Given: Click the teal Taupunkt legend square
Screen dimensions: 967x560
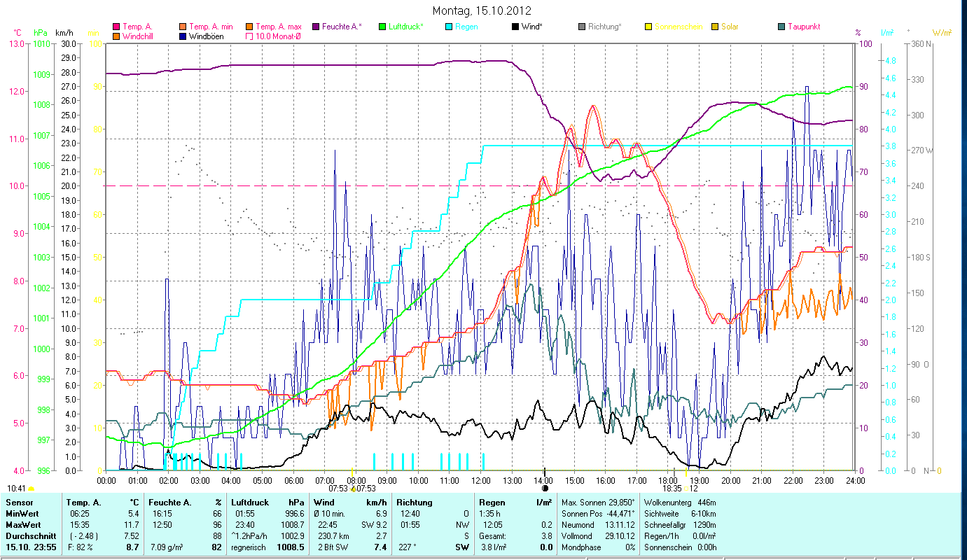Looking at the screenshot, I should point(781,27).
